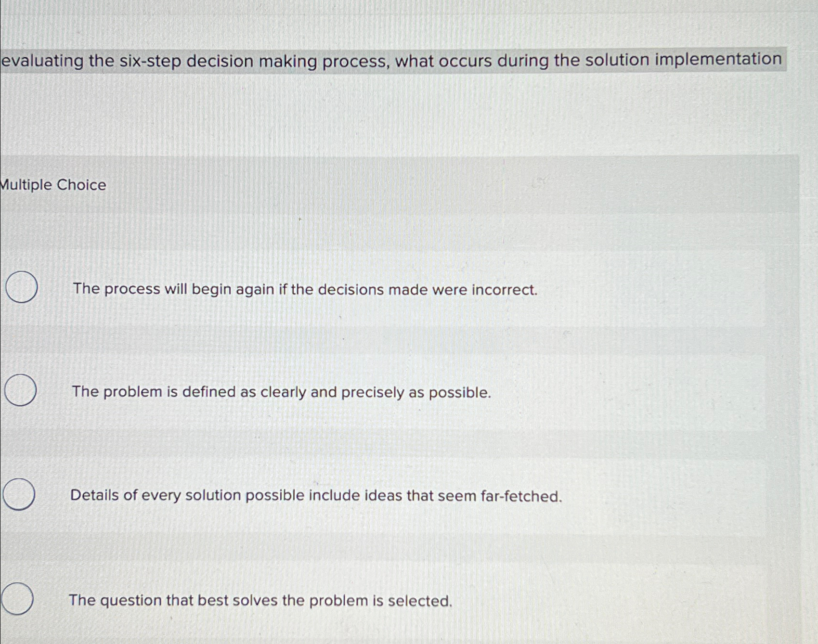Select the second answer radio button

click(x=20, y=390)
